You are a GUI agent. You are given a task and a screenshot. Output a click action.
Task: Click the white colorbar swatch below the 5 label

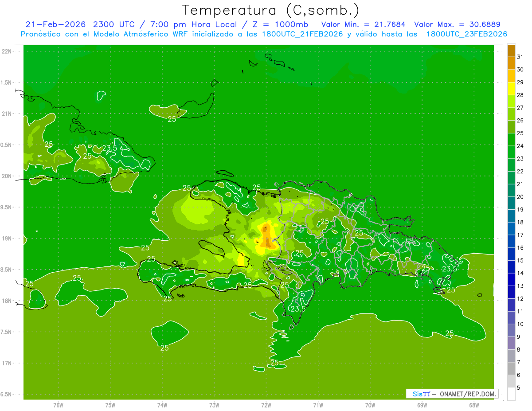(511, 394)
